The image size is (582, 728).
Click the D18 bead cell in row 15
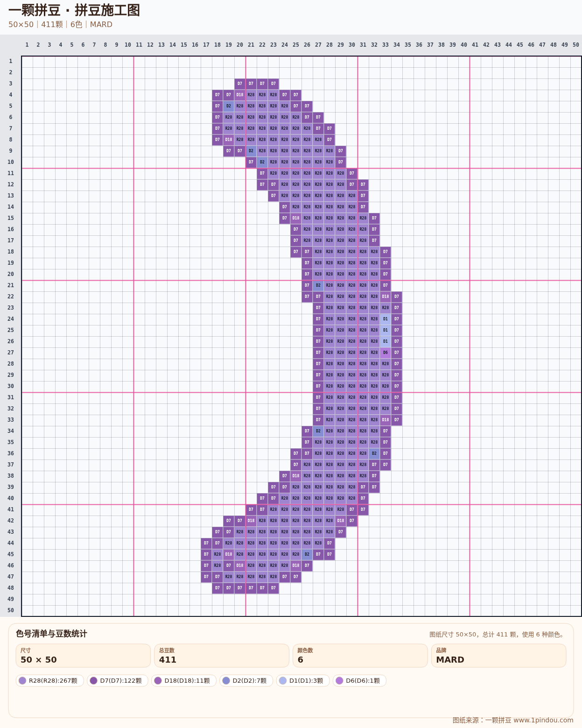(x=296, y=218)
